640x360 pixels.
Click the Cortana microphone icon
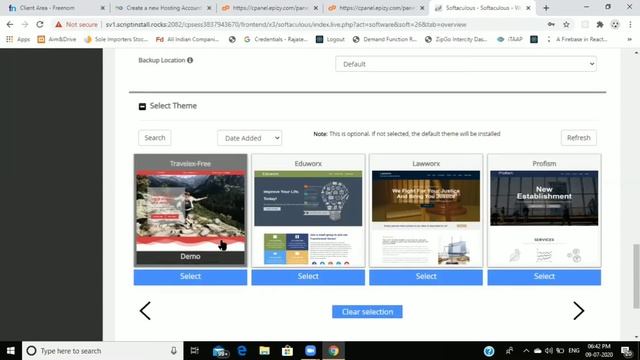(x=173, y=351)
